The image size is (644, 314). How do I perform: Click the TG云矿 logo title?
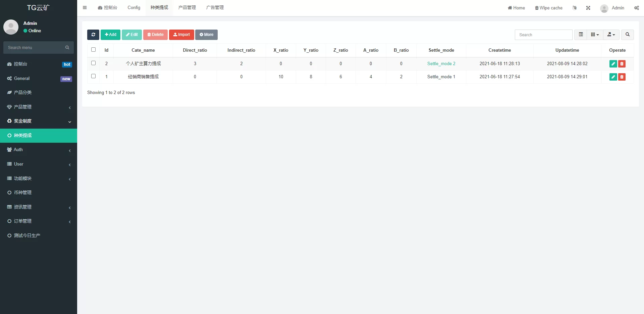(38, 8)
